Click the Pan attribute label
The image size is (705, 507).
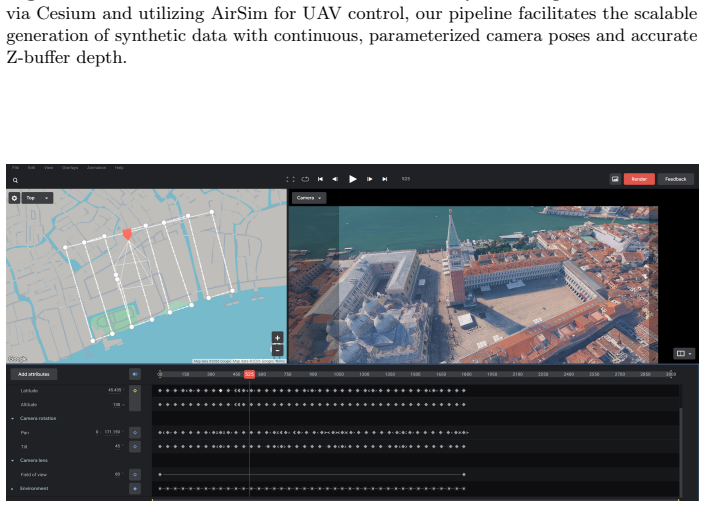pyautogui.click(x=25, y=433)
